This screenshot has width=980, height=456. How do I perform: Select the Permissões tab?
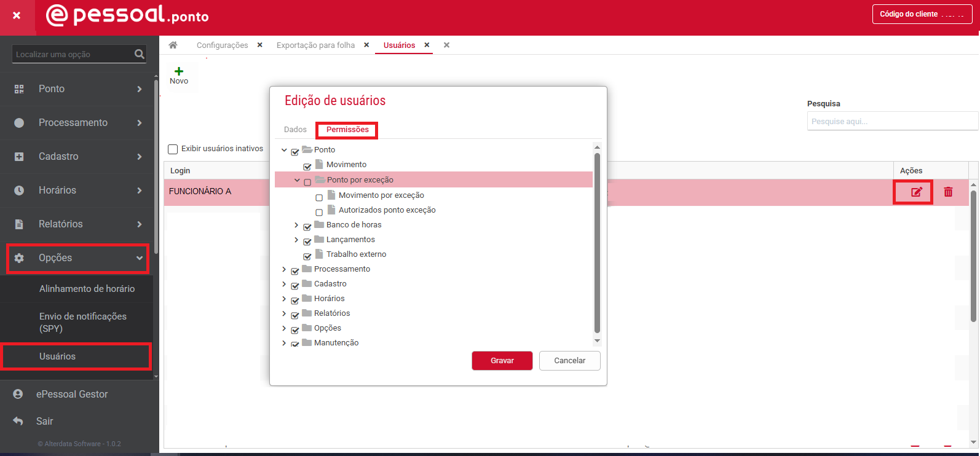coord(347,129)
